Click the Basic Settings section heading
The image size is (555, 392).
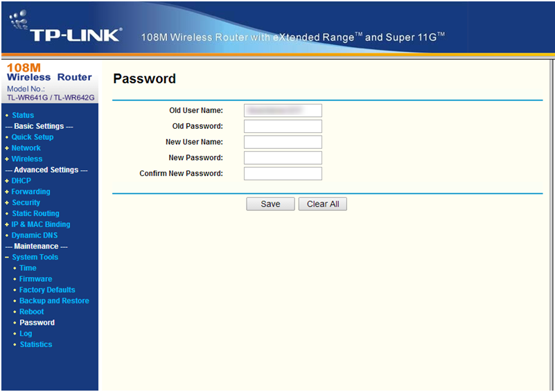[x=39, y=126]
